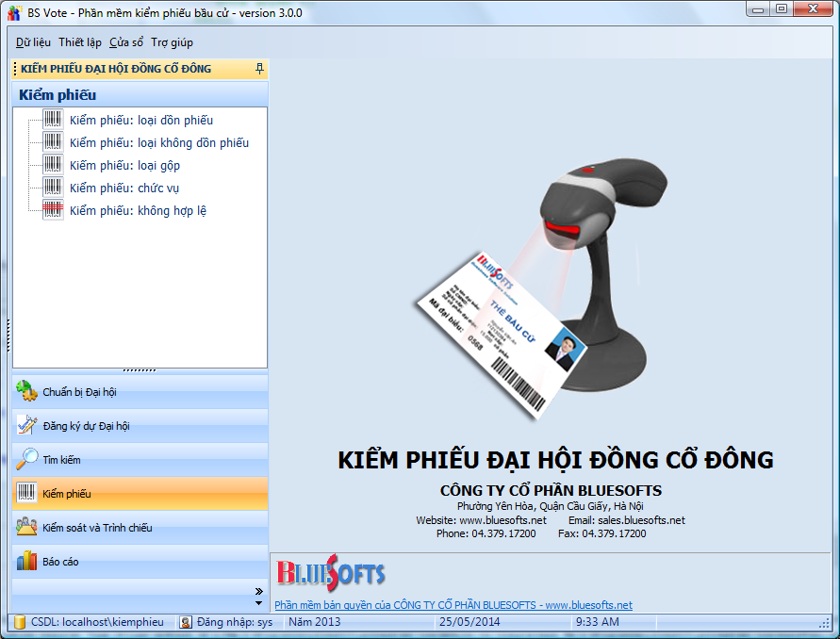Click the Kiểm phiếu group header
The height and width of the screenshot is (639, 840).
(140, 94)
